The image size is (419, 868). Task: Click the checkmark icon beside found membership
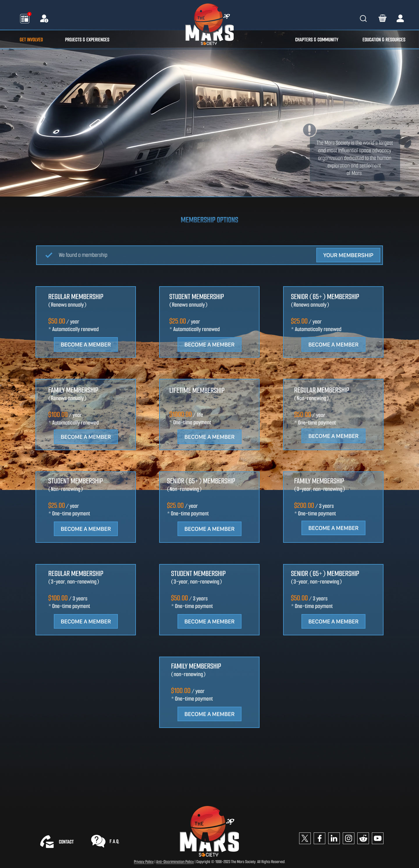49,255
